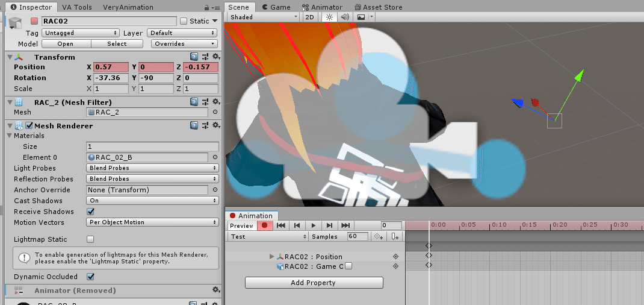Open Transform component help icon
This screenshot has width=644, height=305.
click(x=194, y=57)
